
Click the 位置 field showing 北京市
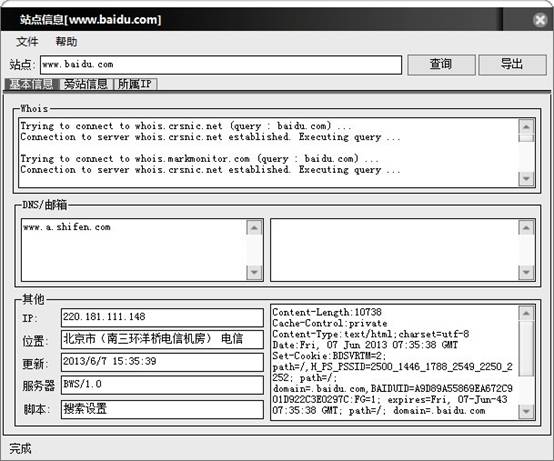coord(162,339)
